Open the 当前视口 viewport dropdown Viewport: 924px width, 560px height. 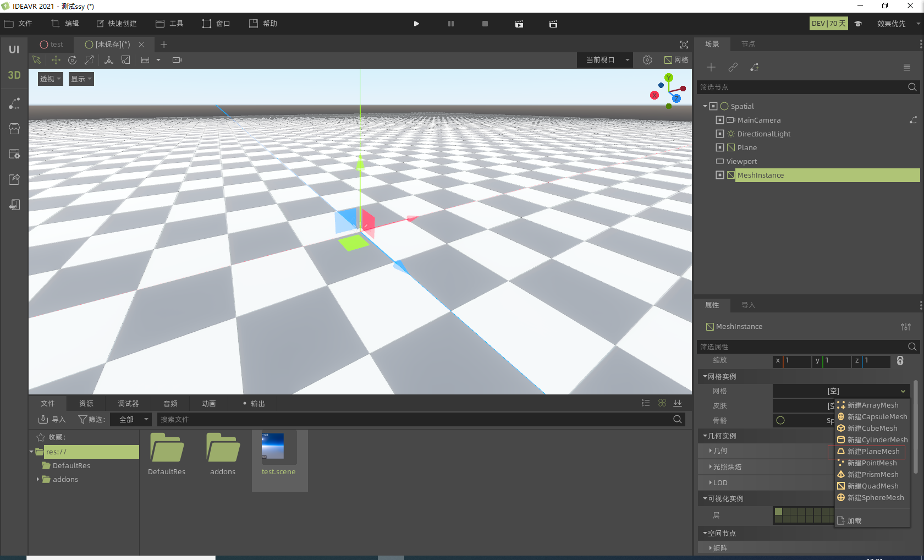pyautogui.click(x=605, y=60)
